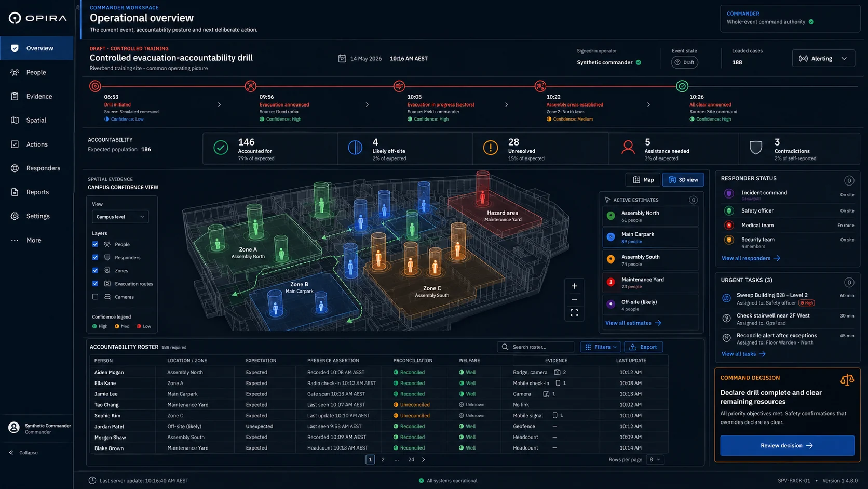Viewport: 868px width, 489px height.
Task: Collapse the sidebar
Action: (24, 452)
